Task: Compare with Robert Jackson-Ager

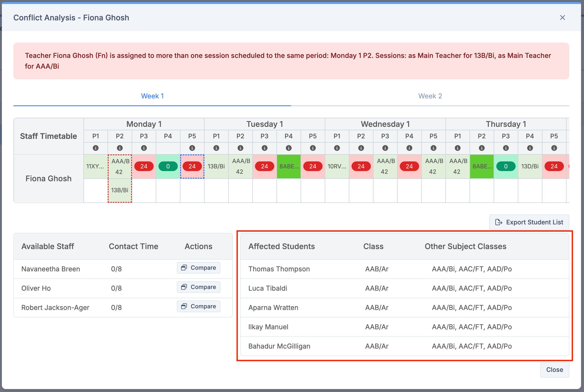Action: click(198, 306)
